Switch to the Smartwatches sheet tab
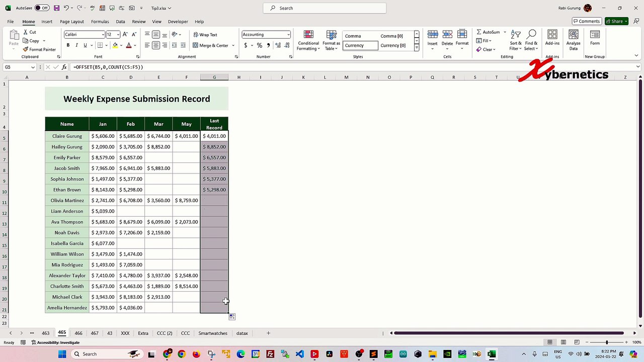This screenshot has width=644, height=362. (x=213, y=333)
